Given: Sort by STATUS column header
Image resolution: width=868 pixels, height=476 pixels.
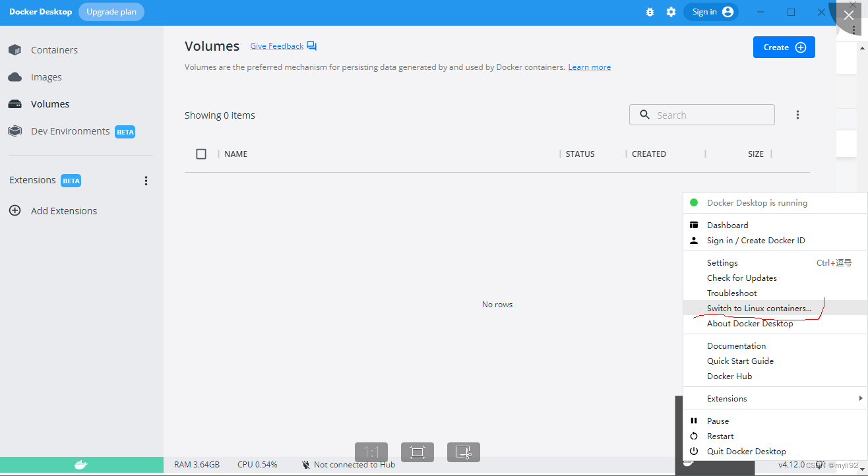Looking at the screenshot, I should tap(580, 154).
